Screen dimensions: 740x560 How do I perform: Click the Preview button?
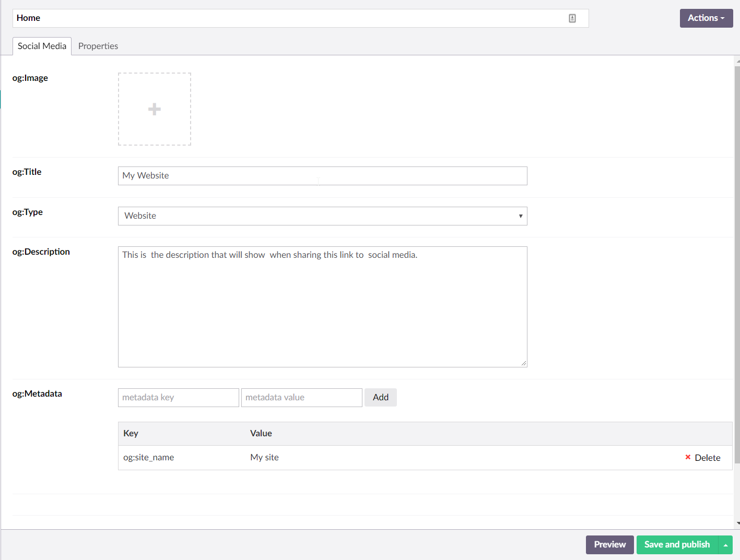pos(610,545)
